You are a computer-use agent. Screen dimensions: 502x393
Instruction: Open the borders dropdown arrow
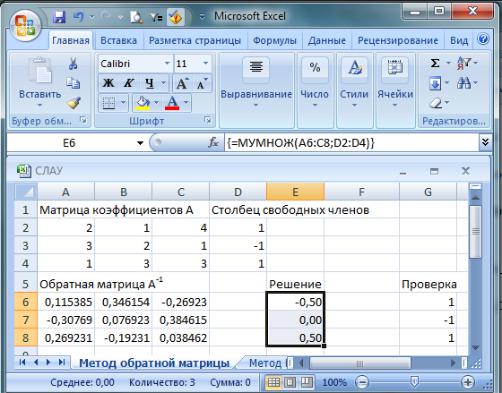click(123, 102)
